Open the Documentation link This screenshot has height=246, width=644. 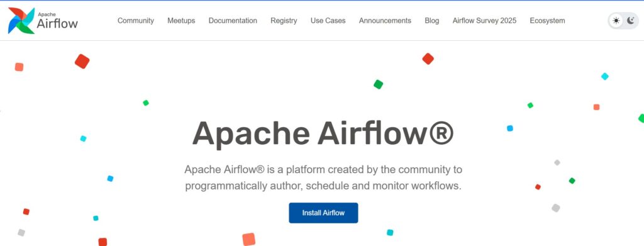(x=233, y=21)
